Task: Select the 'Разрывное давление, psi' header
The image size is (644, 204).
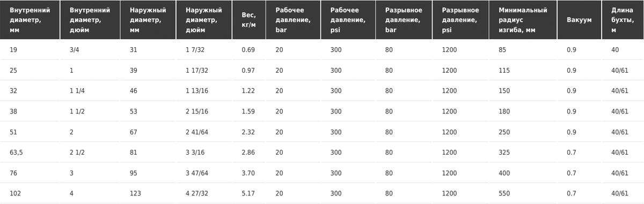Action: [463, 20]
